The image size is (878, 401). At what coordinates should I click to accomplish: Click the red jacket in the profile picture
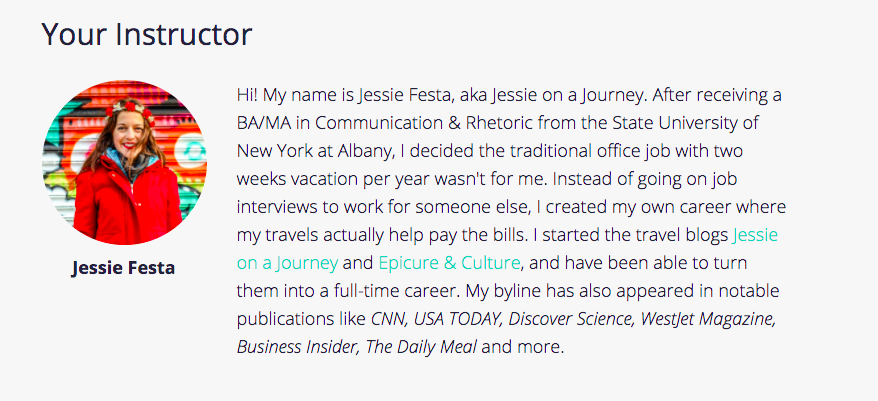coord(128,204)
